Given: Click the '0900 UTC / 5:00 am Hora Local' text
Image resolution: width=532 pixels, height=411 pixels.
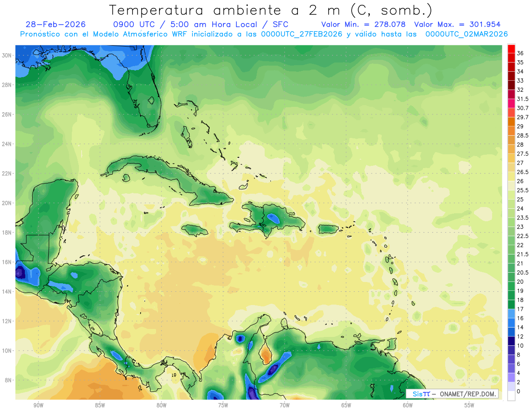Looking at the screenshot, I should click(186, 24).
